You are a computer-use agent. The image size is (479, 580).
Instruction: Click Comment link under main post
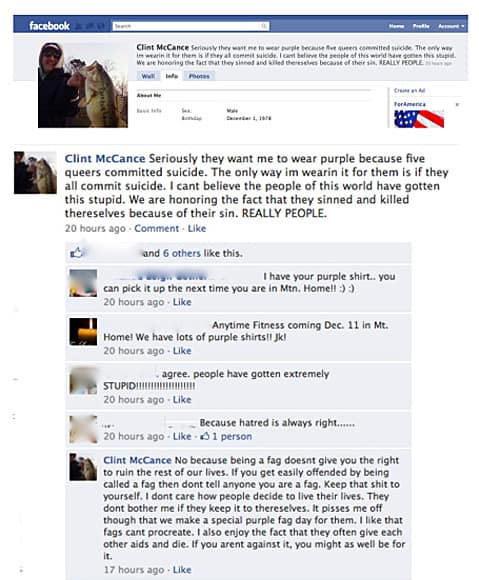[156, 229]
